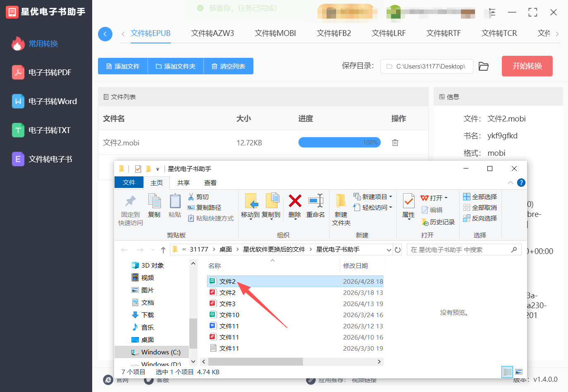Click 复制路径 in the clipboard group
The image size is (568, 392).
coord(204,208)
